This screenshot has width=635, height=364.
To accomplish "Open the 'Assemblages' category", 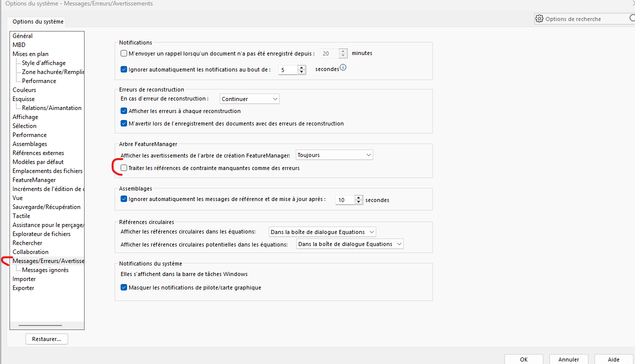I will [30, 144].
